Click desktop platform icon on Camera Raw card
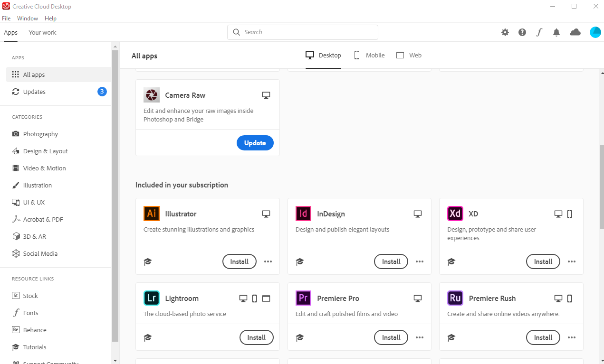 (266, 95)
